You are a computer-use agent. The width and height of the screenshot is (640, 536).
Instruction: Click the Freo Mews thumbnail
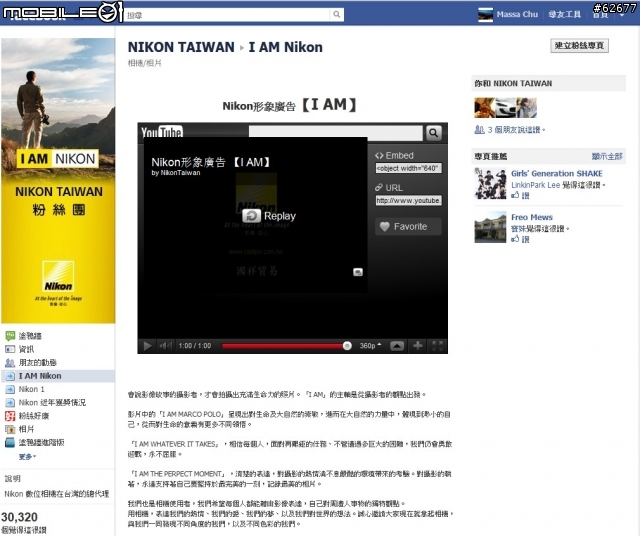[490, 227]
